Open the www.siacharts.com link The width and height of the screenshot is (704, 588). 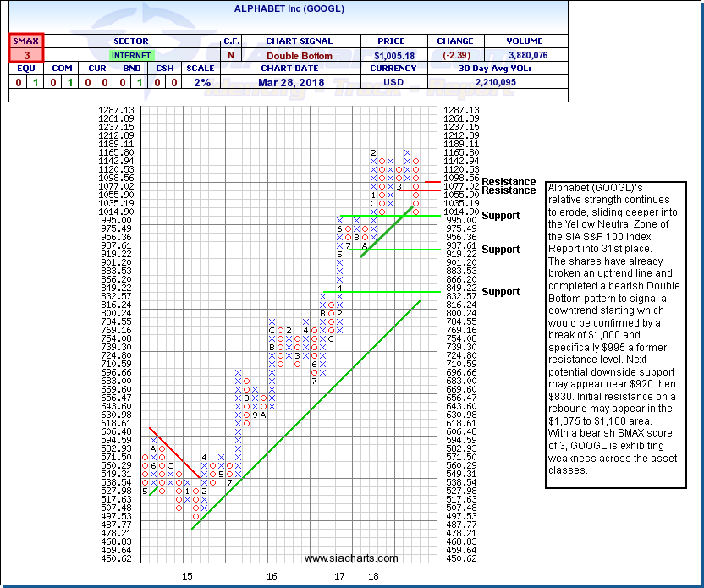[x=351, y=558]
